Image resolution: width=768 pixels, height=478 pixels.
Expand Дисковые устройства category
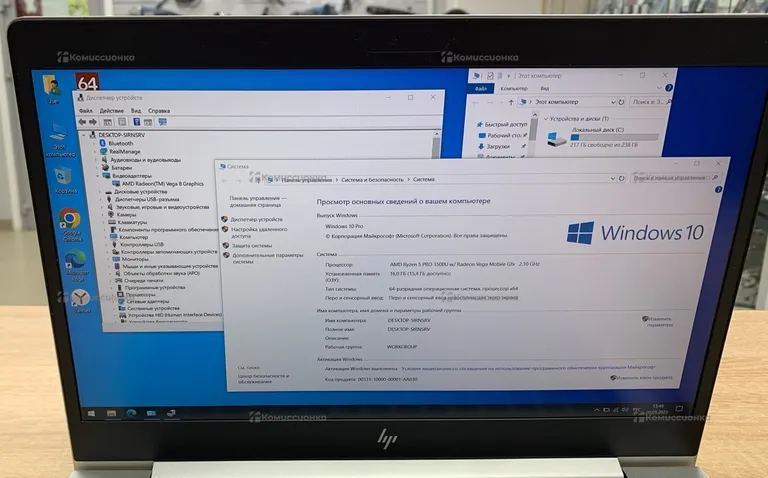[x=100, y=192]
